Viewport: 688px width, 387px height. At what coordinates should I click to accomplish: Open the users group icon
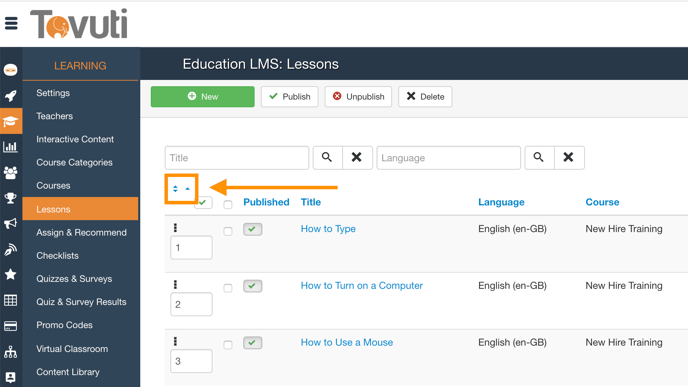click(11, 172)
